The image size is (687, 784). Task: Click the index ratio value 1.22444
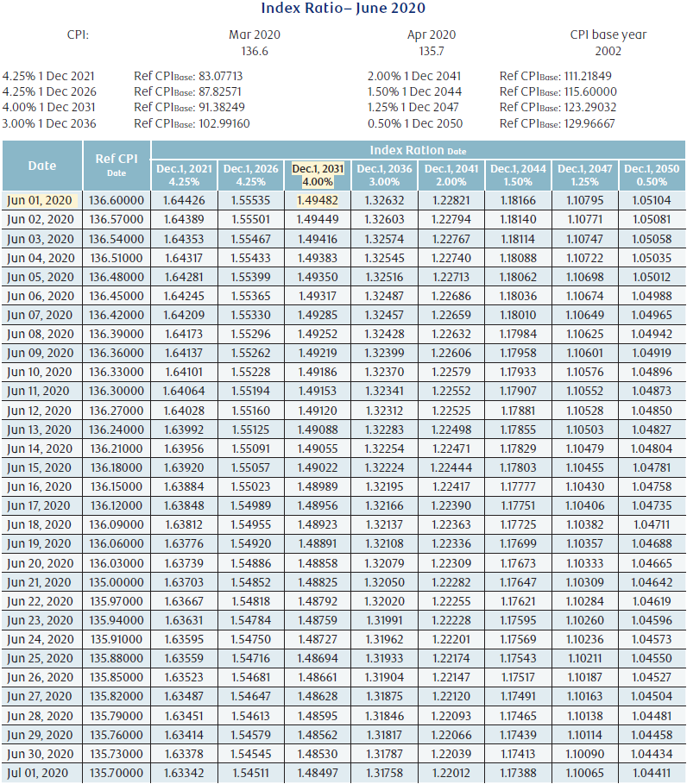(x=451, y=467)
